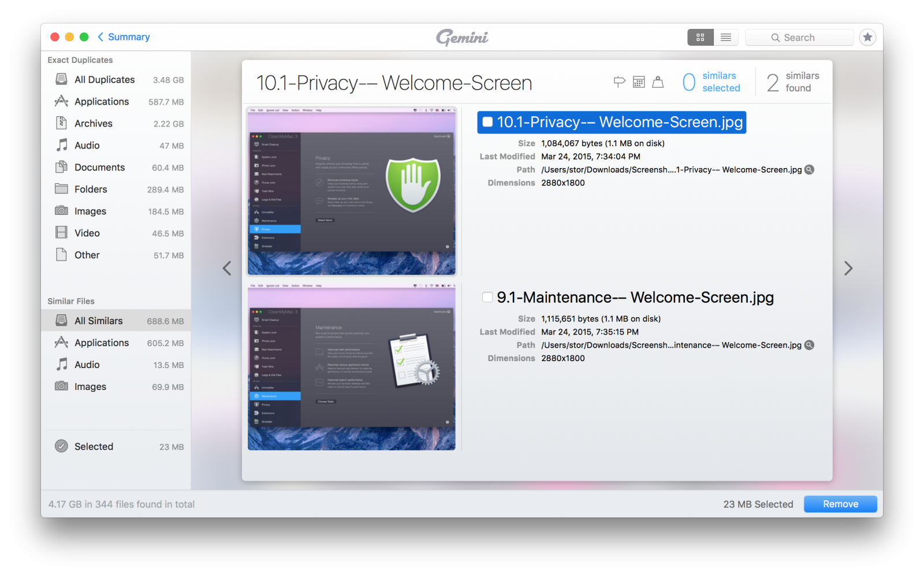Click Mar 24, 2015, 7:34:04 PM date

pyautogui.click(x=591, y=157)
